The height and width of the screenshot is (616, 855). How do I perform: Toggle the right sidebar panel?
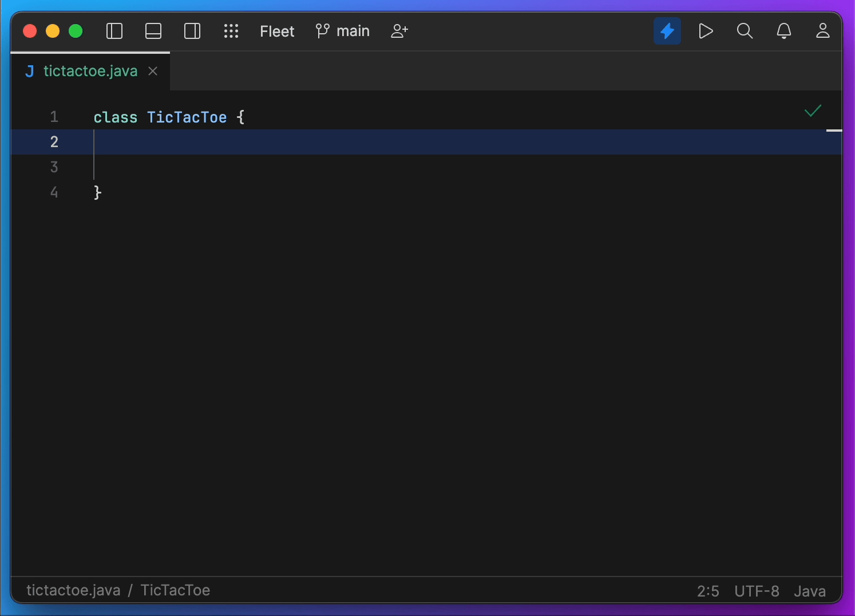[192, 31]
